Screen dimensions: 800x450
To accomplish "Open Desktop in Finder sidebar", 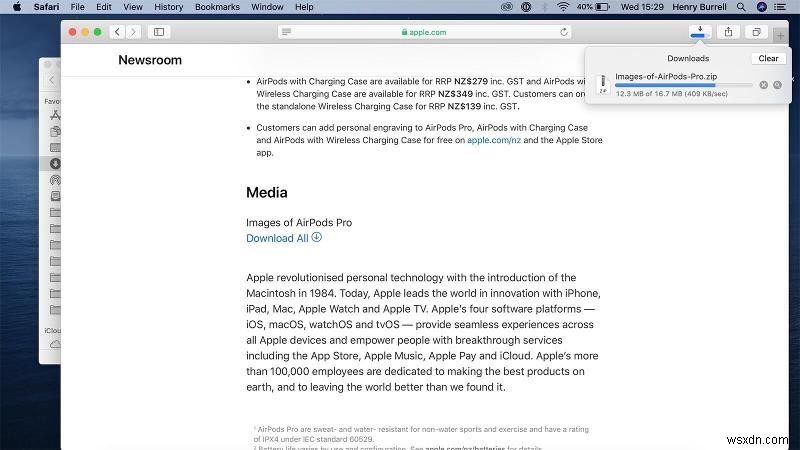I will click(x=55, y=147).
